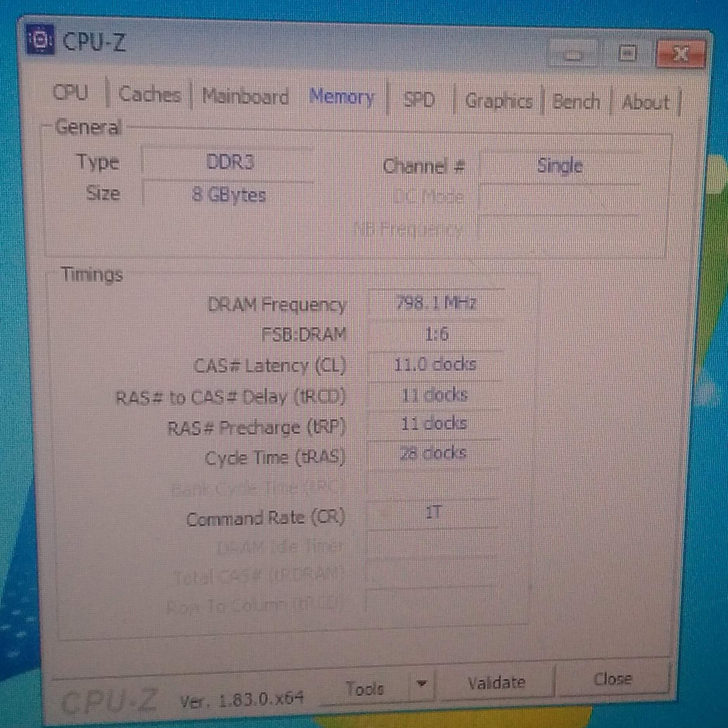Viewport: 728px width, 728px height.
Task: Click the Close button at the bottom
Action: point(612,679)
